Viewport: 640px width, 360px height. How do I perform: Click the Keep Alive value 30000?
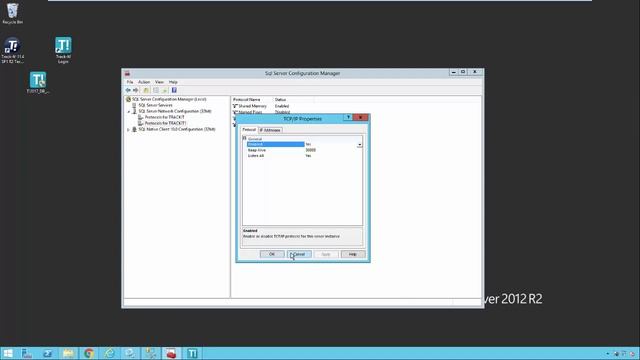(x=311, y=150)
